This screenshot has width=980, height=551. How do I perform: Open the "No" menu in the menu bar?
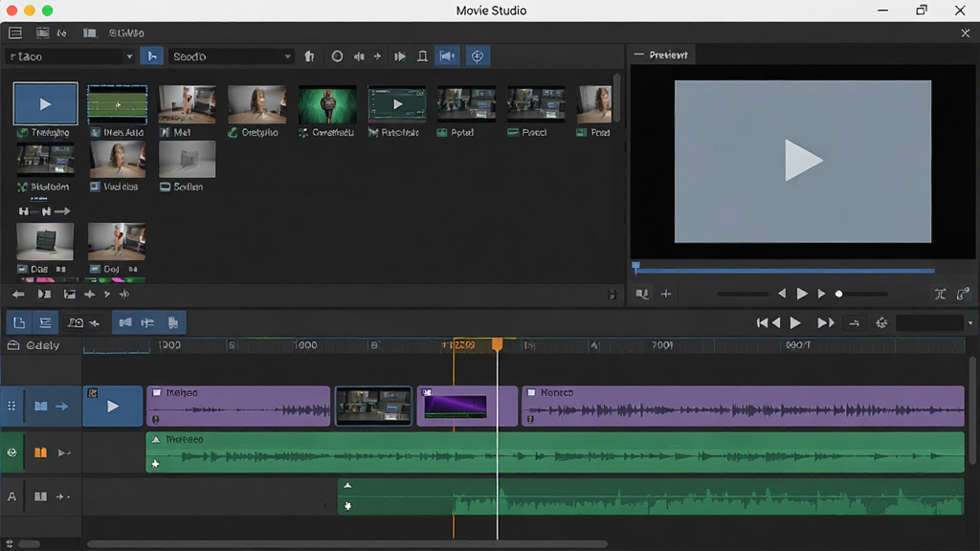point(61,33)
